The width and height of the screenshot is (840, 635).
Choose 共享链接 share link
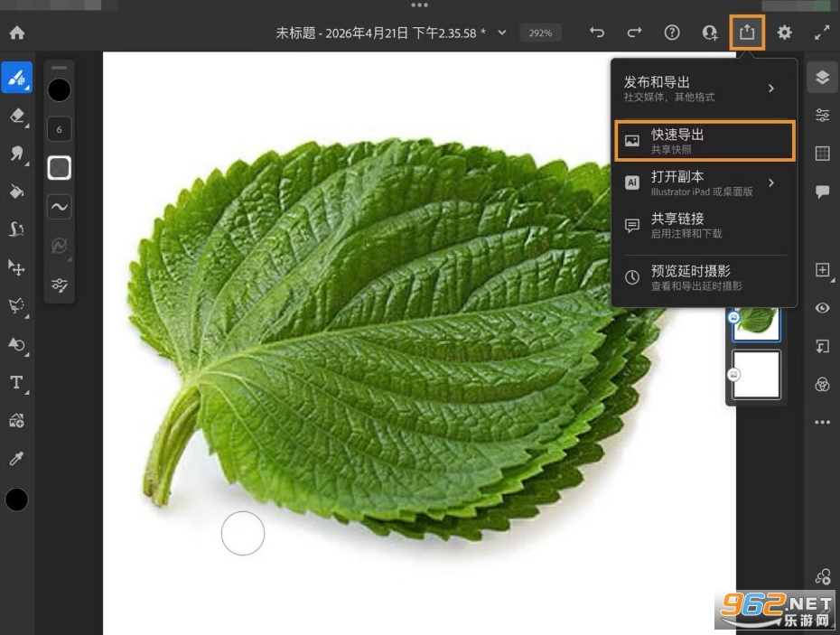tap(704, 225)
